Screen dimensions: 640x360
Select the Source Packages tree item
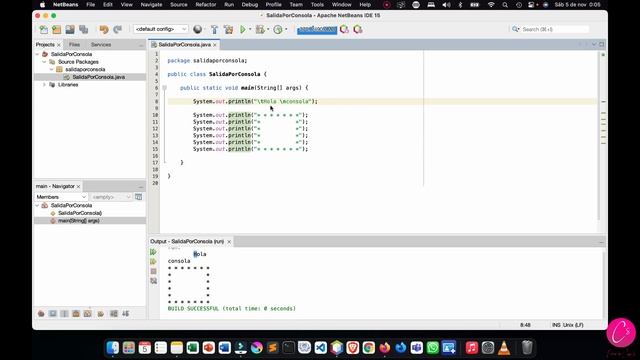[78, 62]
